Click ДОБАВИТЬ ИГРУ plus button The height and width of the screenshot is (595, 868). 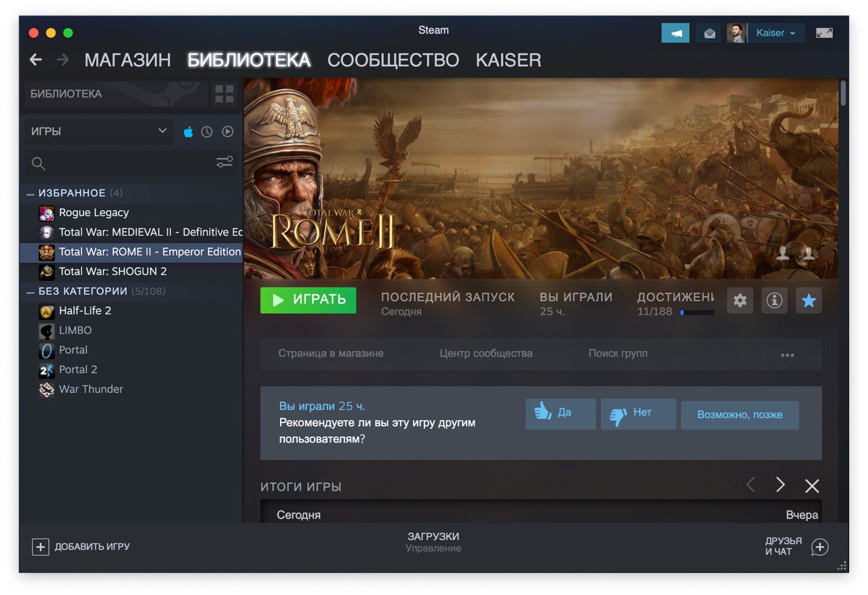(x=81, y=547)
